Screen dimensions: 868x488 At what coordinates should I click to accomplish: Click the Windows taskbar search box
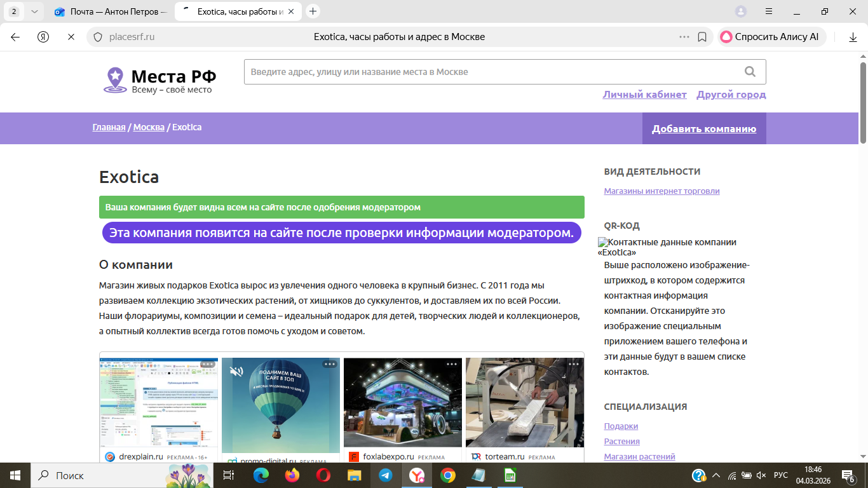click(x=123, y=475)
